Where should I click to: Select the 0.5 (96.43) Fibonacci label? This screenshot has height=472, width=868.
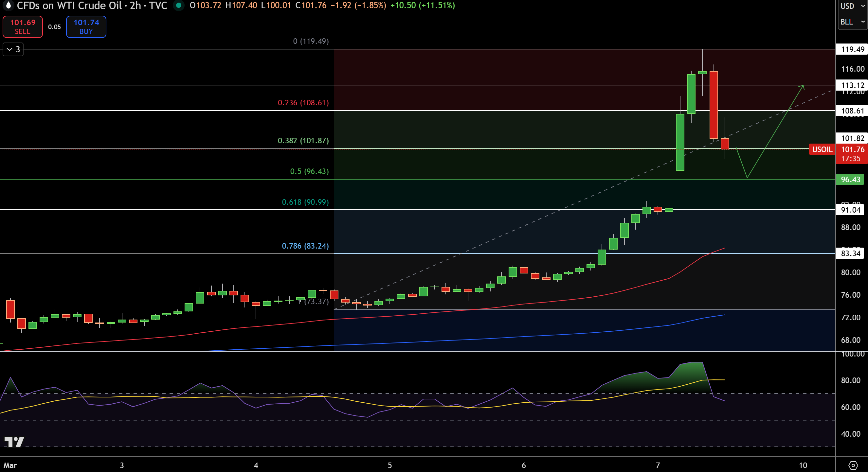(x=309, y=171)
